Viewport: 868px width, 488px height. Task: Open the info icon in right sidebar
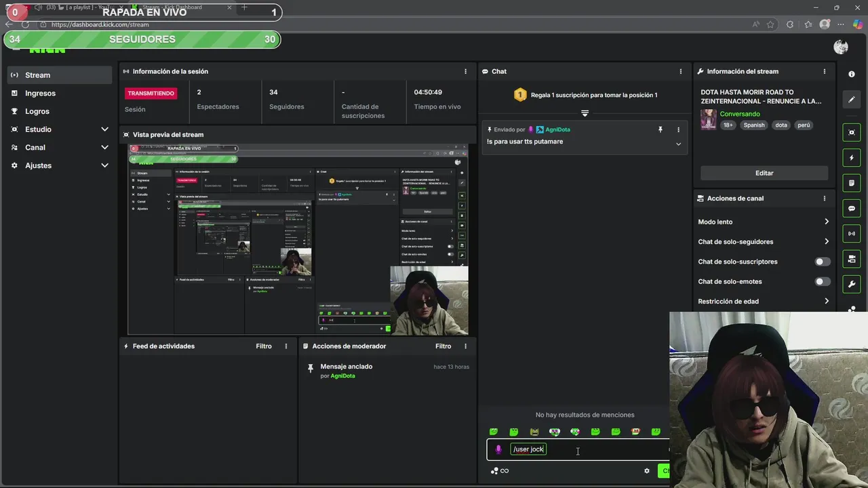pyautogui.click(x=852, y=74)
